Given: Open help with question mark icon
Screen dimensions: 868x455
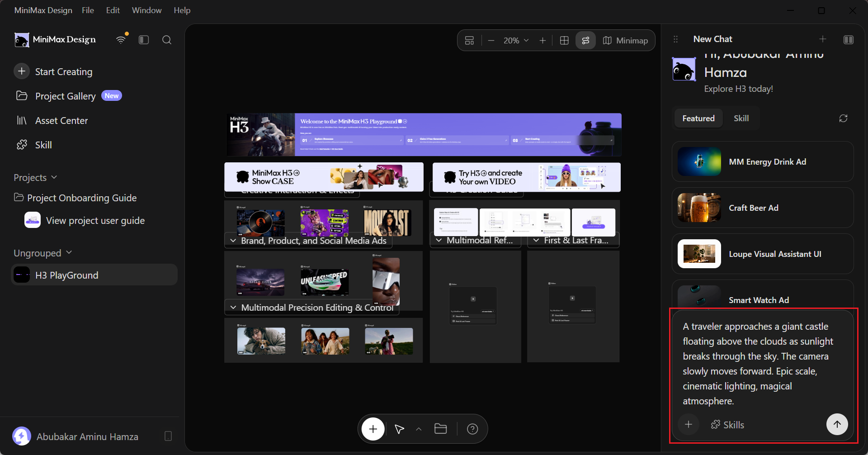Looking at the screenshot, I should (472, 429).
